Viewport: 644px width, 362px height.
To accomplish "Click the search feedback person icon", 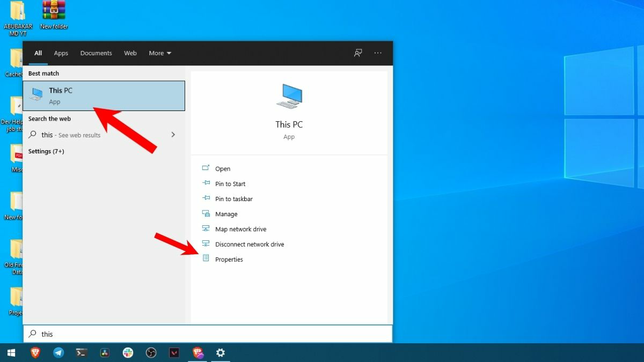I will (x=358, y=53).
